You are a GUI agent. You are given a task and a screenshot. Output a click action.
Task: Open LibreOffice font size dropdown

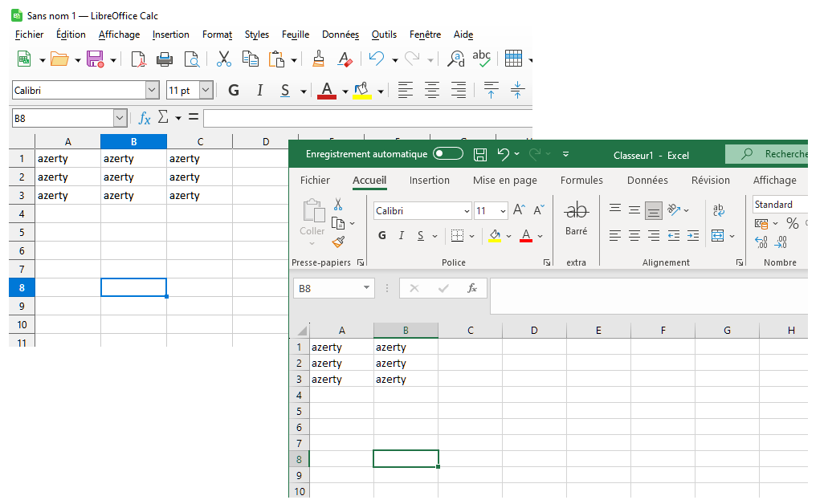point(206,91)
